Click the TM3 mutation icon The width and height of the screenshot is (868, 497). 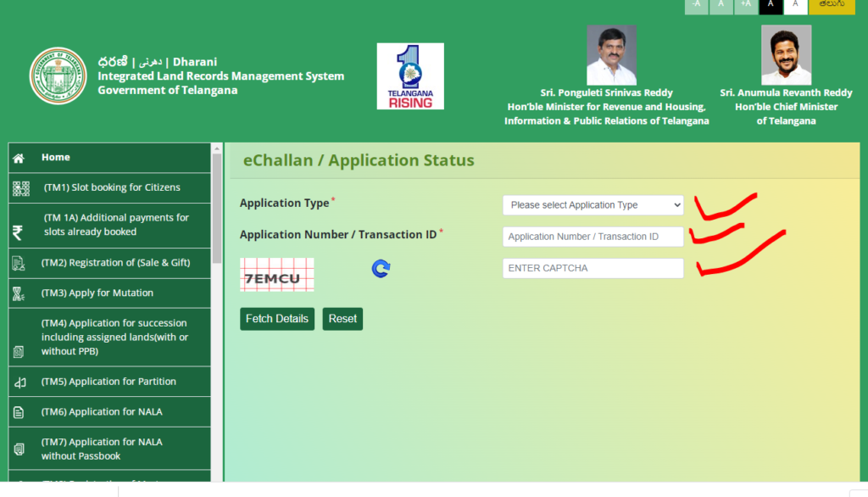pos(19,293)
